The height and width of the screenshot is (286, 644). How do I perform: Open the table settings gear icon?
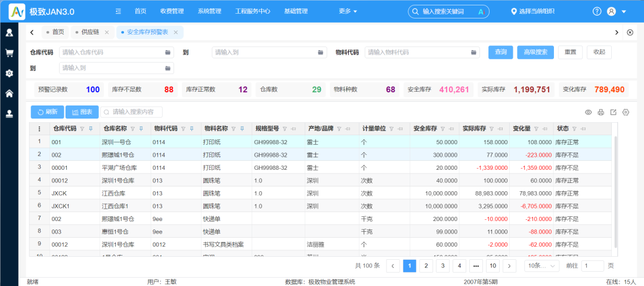pyautogui.click(x=626, y=113)
